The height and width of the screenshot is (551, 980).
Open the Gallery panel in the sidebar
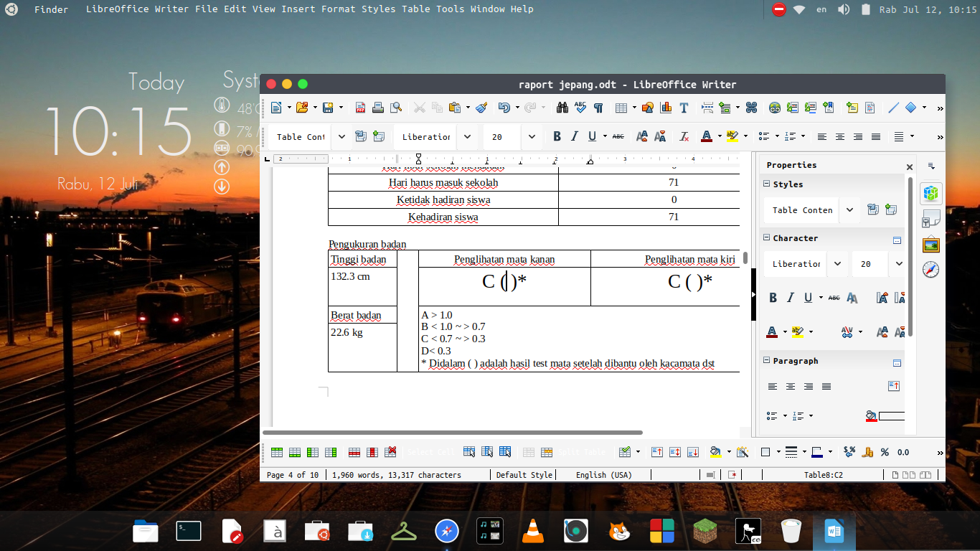click(930, 244)
